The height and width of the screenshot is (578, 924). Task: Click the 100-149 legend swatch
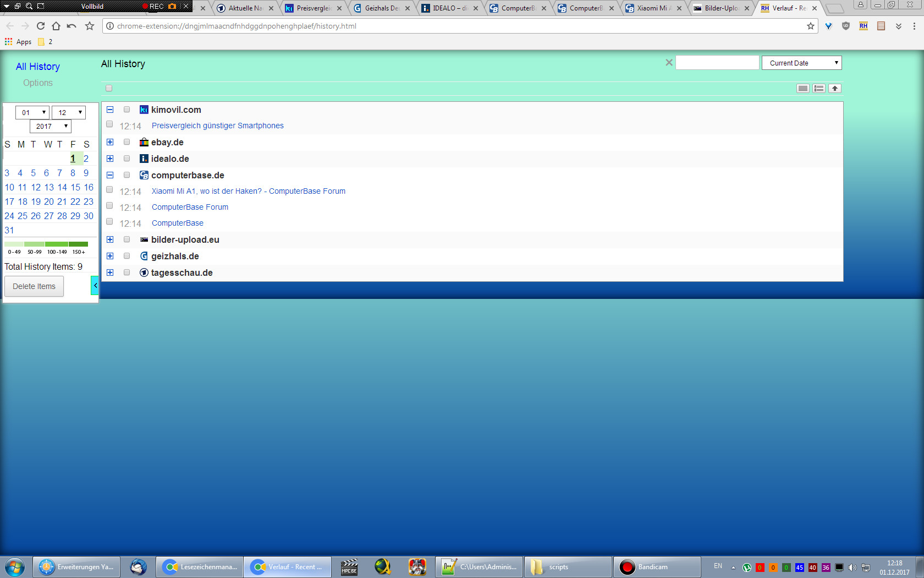click(57, 244)
